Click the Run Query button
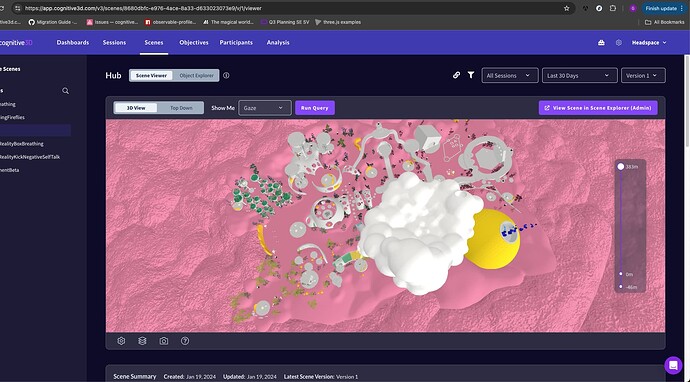The width and height of the screenshot is (690, 382). pyautogui.click(x=315, y=108)
